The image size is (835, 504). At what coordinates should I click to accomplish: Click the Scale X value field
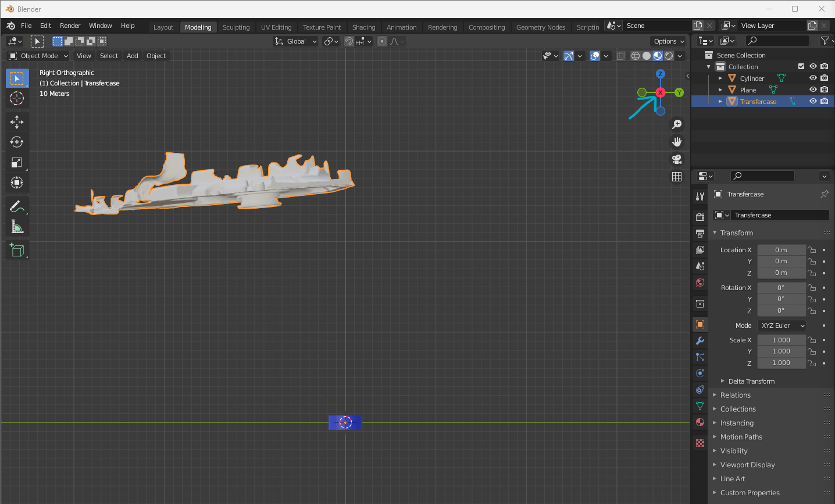781,340
